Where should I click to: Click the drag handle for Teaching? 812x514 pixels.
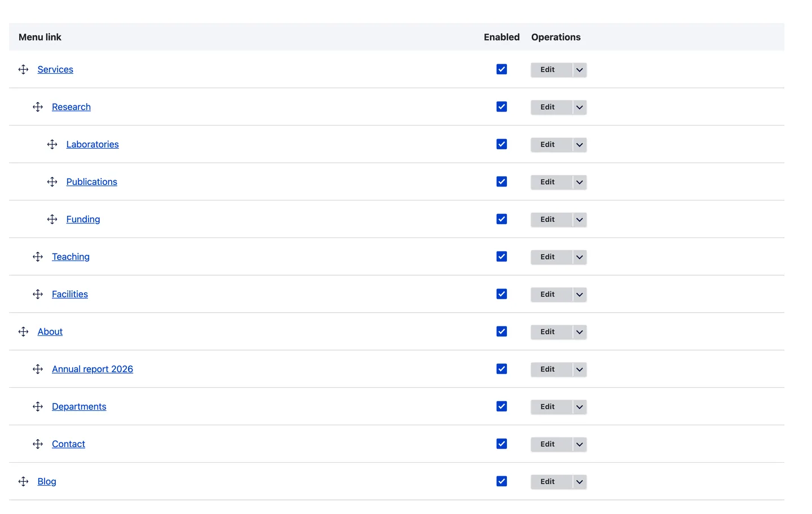38,257
